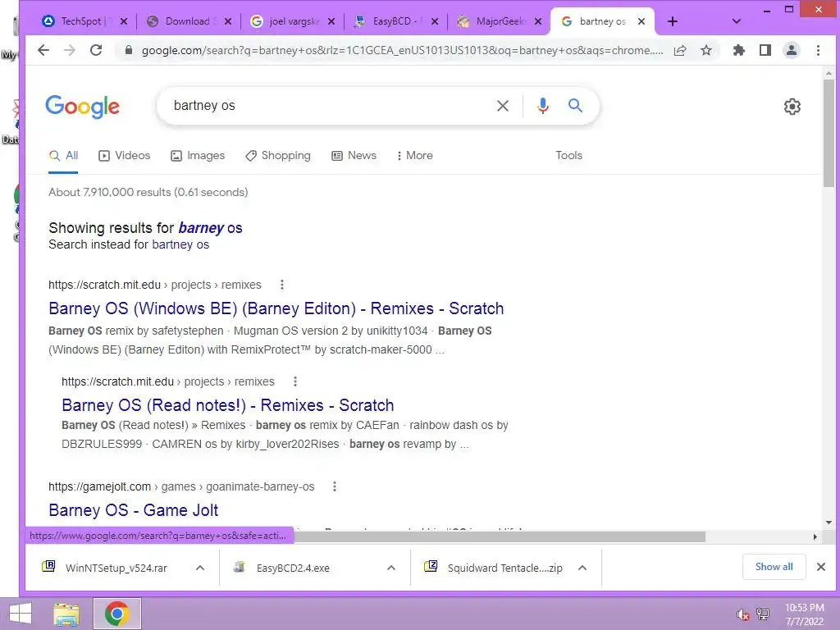This screenshot has height=630, width=840.
Task: Go forward using the arrow button
Action: [70, 50]
